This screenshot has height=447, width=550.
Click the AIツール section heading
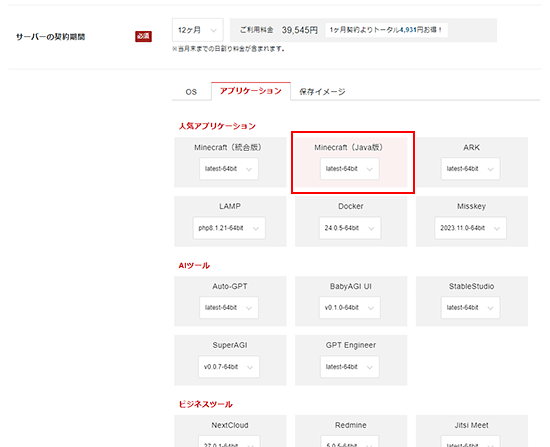[x=194, y=266]
